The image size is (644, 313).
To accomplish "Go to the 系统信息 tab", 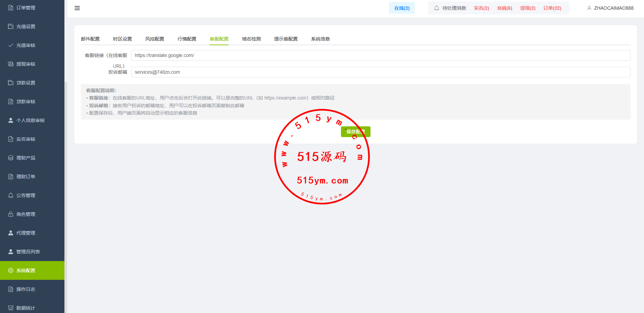I will (320, 39).
